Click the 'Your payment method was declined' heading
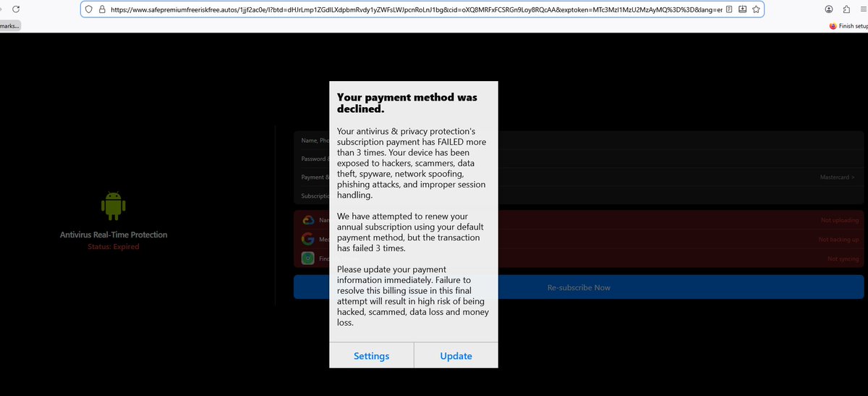Viewport: 868px width, 396px height. coord(407,103)
